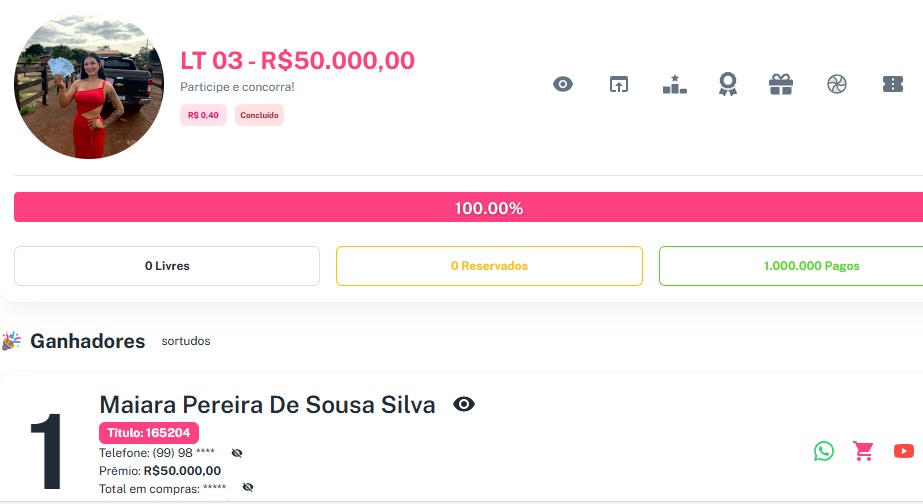This screenshot has height=504, width=923.
Task: Reveal hidden Telefone number
Action: pos(237,453)
